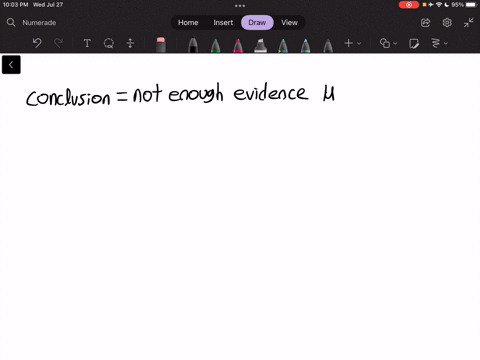This screenshot has height=360, width=480.
Task: Select the yellow-tipped blue pen
Action: click(x=283, y=45)
